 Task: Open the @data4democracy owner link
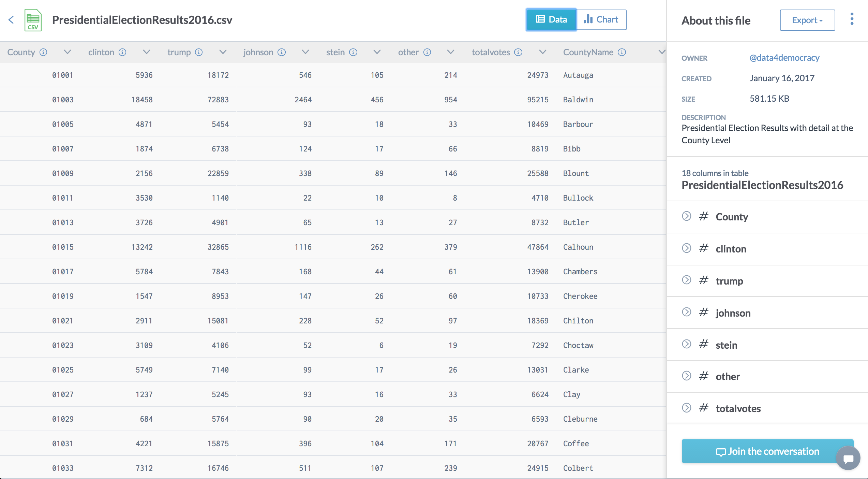[x=784, y=58]
